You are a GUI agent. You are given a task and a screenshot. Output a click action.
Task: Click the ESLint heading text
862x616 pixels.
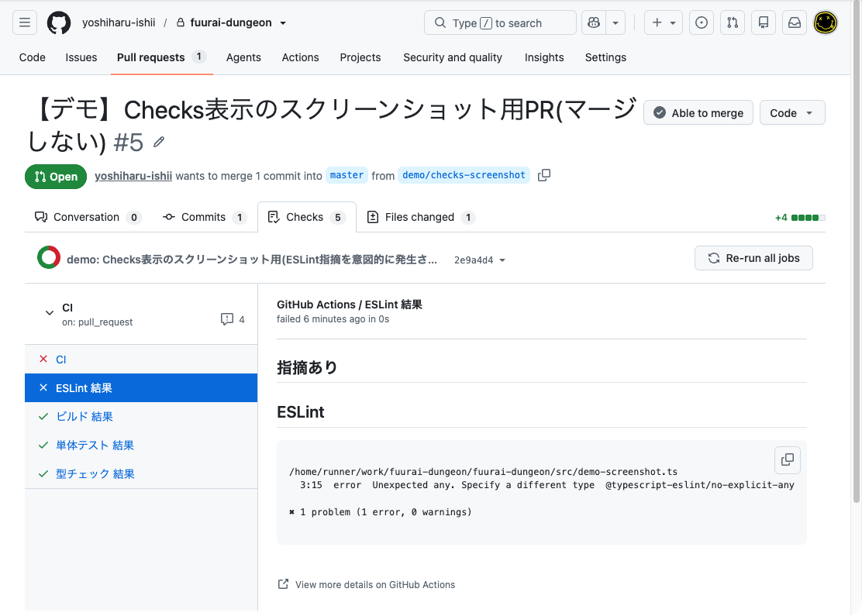pos(301,412)
